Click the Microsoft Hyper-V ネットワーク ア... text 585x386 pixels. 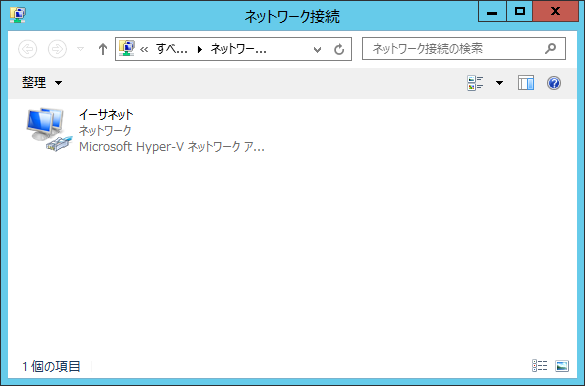172,147
